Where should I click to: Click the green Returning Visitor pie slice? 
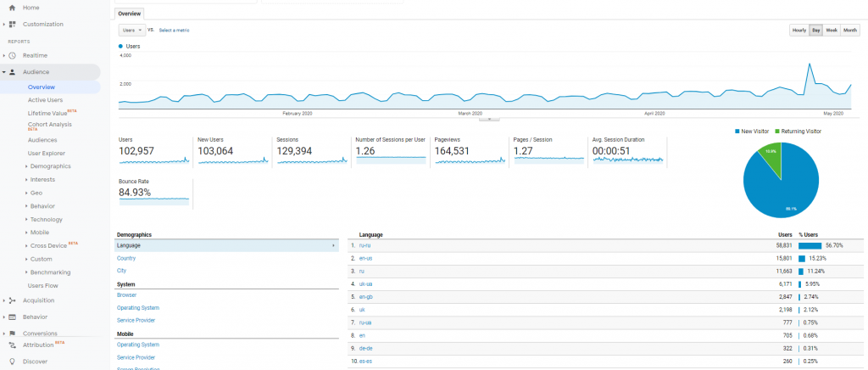[x=770, y=156]
